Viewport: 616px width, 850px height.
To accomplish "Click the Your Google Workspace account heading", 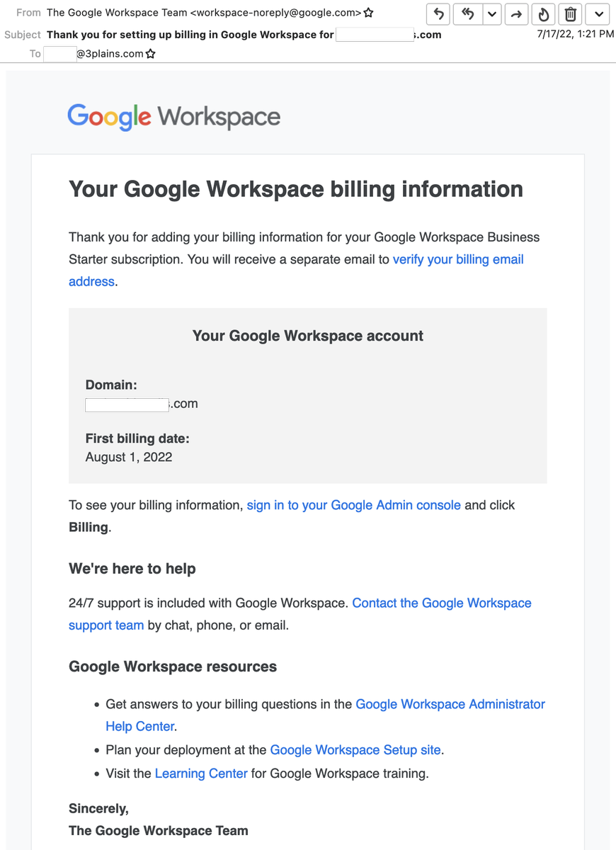I will (x=308, y=336).
